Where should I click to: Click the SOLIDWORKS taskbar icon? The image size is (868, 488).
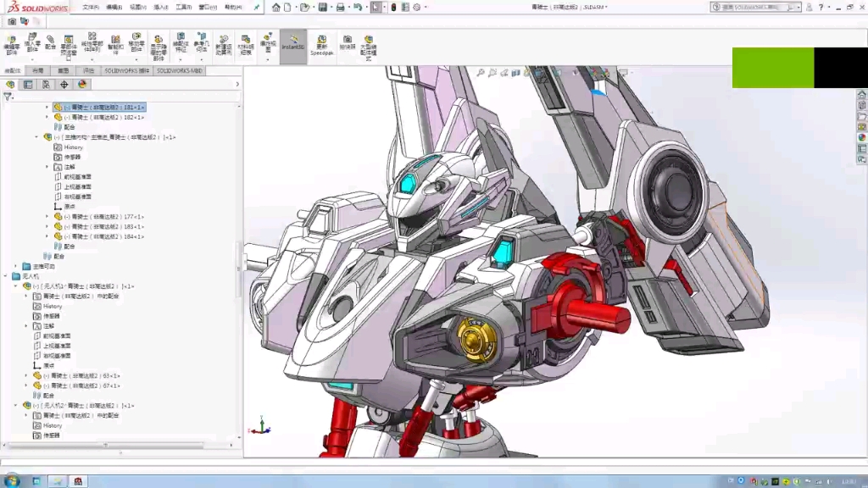(x=78, y=481)
